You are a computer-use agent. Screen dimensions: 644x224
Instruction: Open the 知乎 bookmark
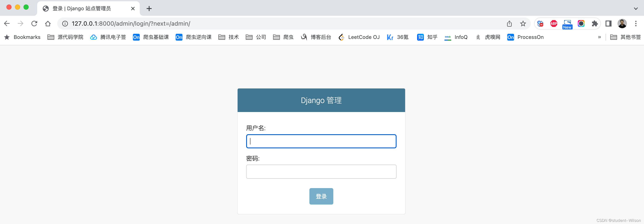coord(427,37)
